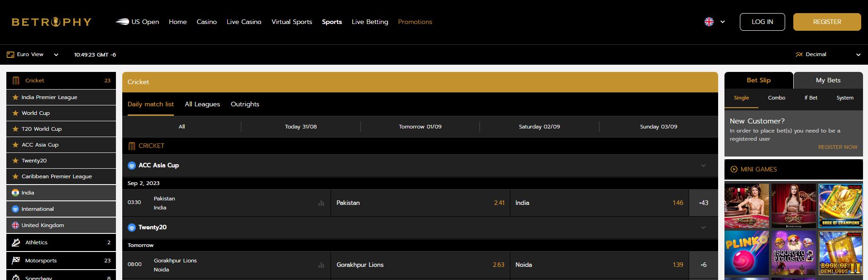
Task: Click the LOG IN button
Action: 762,22
